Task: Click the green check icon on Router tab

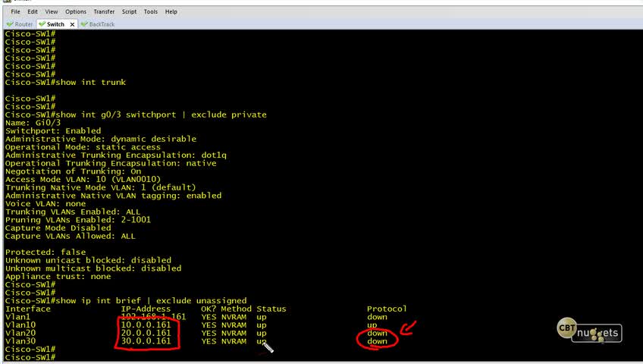Action: point(10,24)
